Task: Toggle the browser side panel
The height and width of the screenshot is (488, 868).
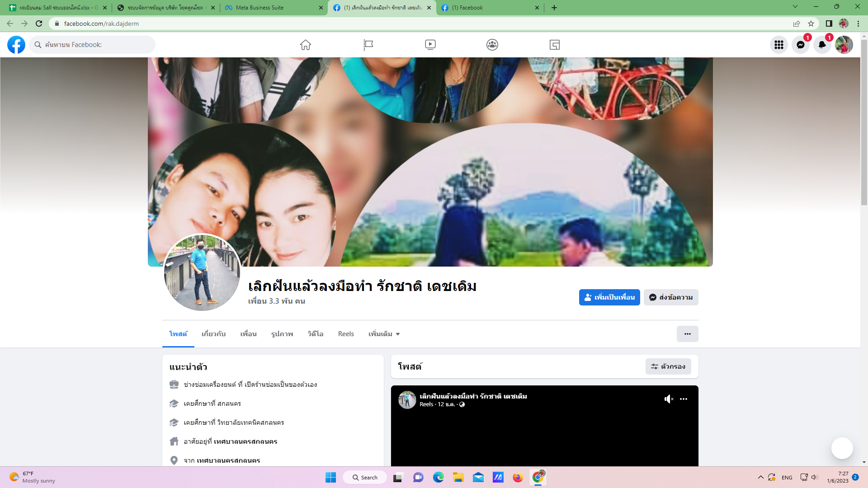Action: 829,23
